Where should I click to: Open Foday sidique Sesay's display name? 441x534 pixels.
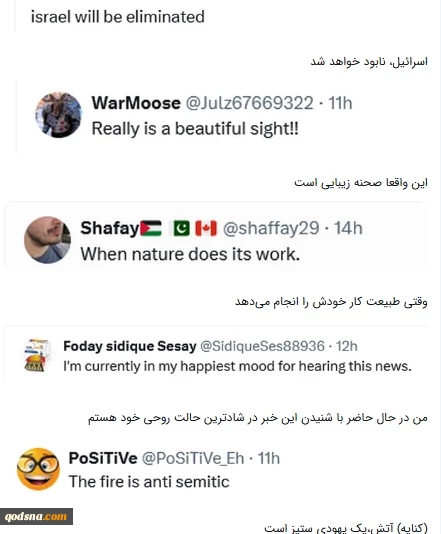130,346
